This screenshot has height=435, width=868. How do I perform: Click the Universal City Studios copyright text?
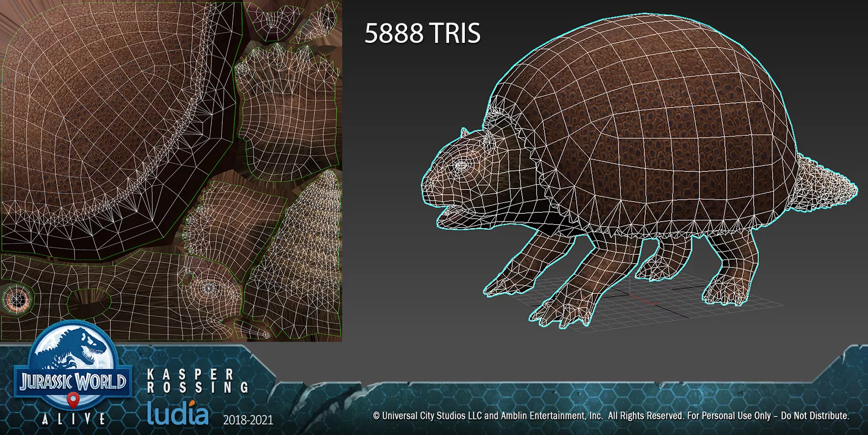coord(611,416)
